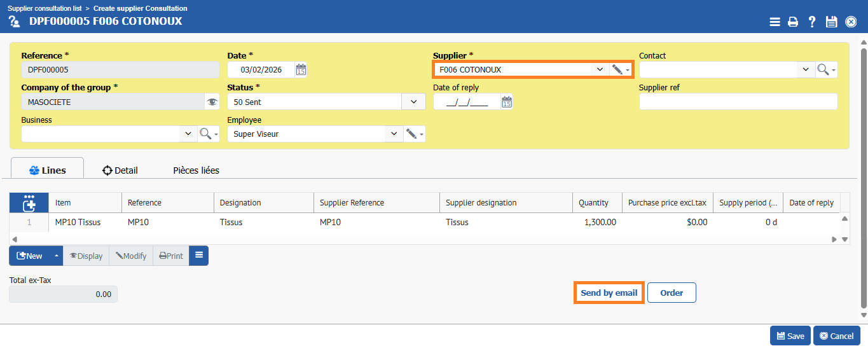Click the Supplier consultation list breadcrumb
This screenshot has width=868, height=353.
pyautogui.click(x=44, y=8)
